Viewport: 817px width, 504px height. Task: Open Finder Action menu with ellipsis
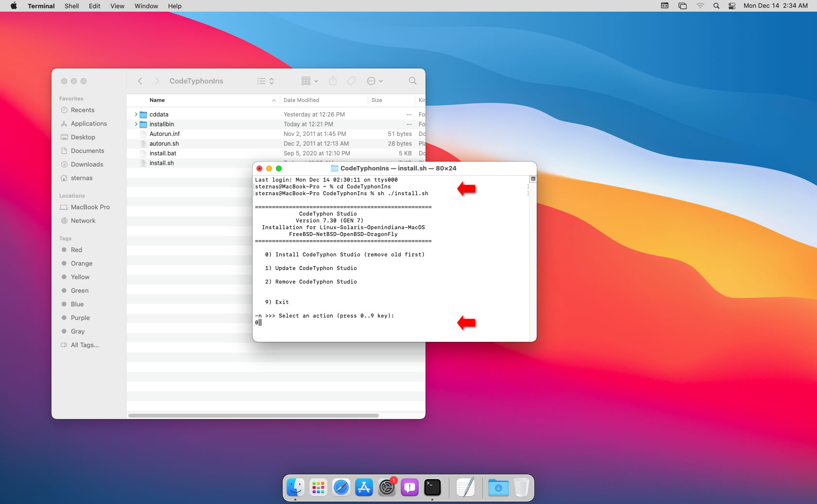pyautogui.click(x=375, y=81)
